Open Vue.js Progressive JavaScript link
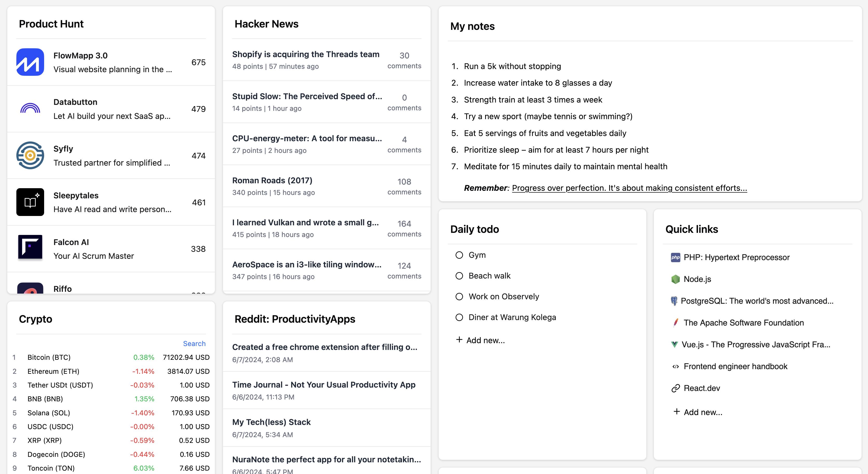The image size is (868, 474). pyautogui.click(x=756, y=345)
